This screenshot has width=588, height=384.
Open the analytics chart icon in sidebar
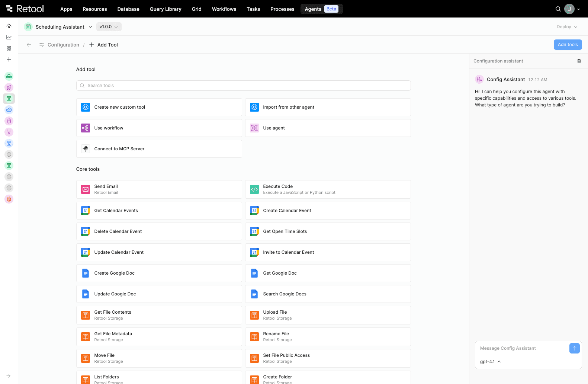[x=9, y=37]
